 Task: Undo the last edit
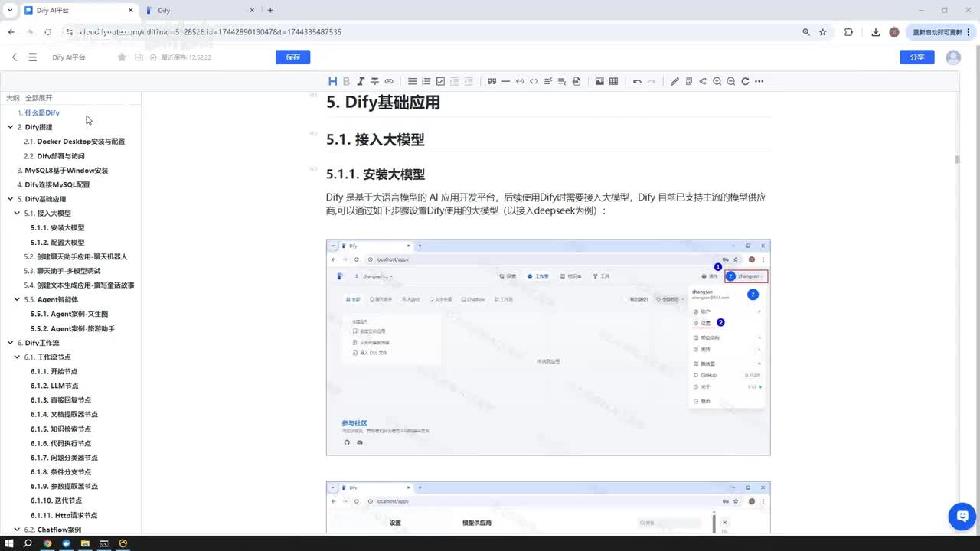click(637, 81)
